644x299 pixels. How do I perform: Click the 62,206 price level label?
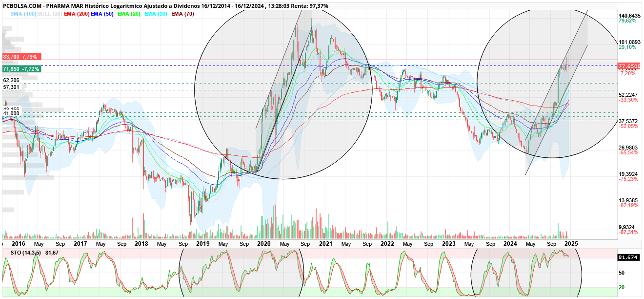[x=11, y=80]
